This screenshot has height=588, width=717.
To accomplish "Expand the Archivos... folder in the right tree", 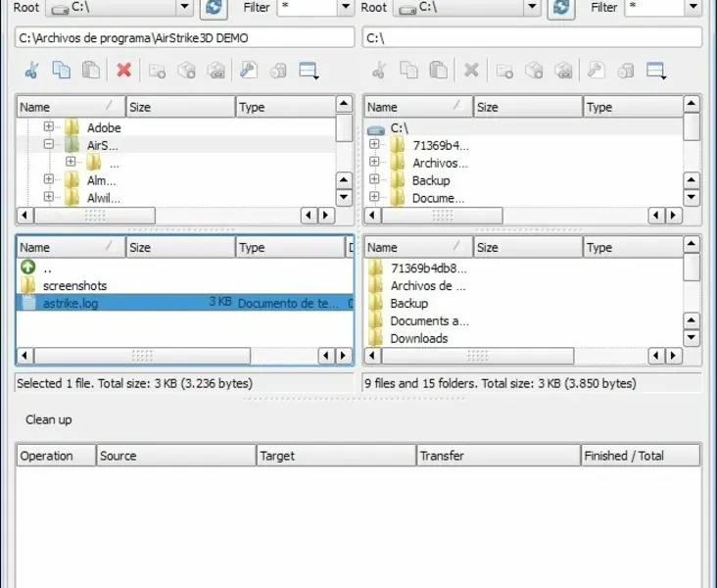I will 374,162.
